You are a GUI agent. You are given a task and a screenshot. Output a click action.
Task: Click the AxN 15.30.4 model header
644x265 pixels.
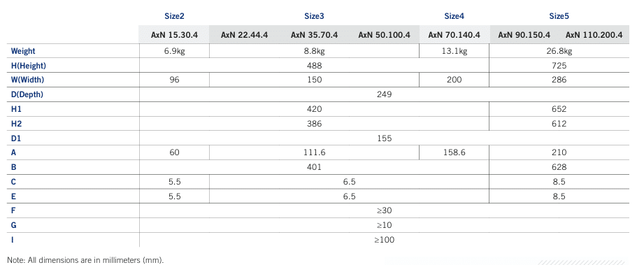174,35
